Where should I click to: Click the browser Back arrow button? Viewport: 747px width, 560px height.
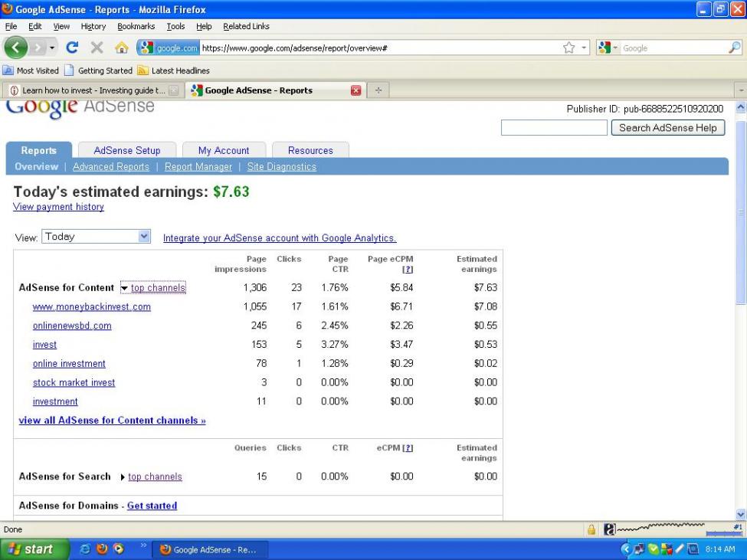click(x=16, y=47)
